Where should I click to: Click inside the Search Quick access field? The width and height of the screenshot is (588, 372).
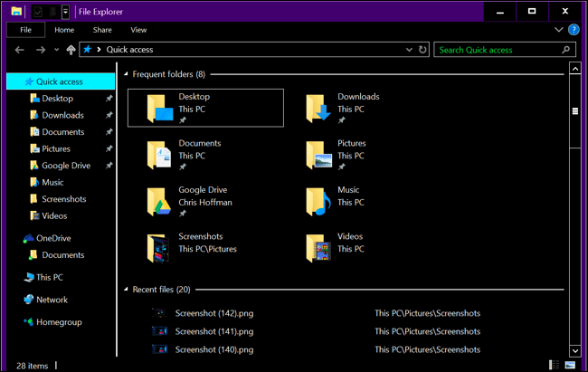(x=496, y=50)
